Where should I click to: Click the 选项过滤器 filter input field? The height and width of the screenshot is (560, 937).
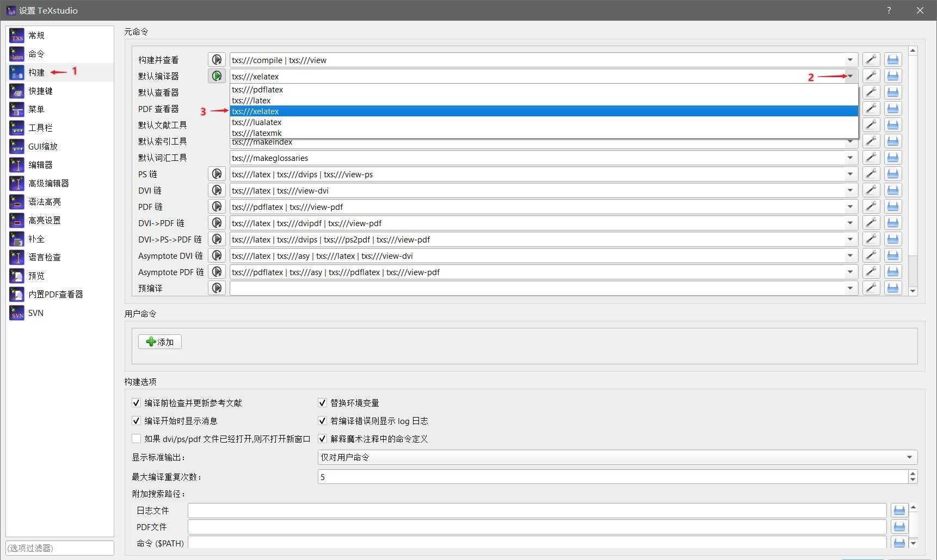click(60, 548)
